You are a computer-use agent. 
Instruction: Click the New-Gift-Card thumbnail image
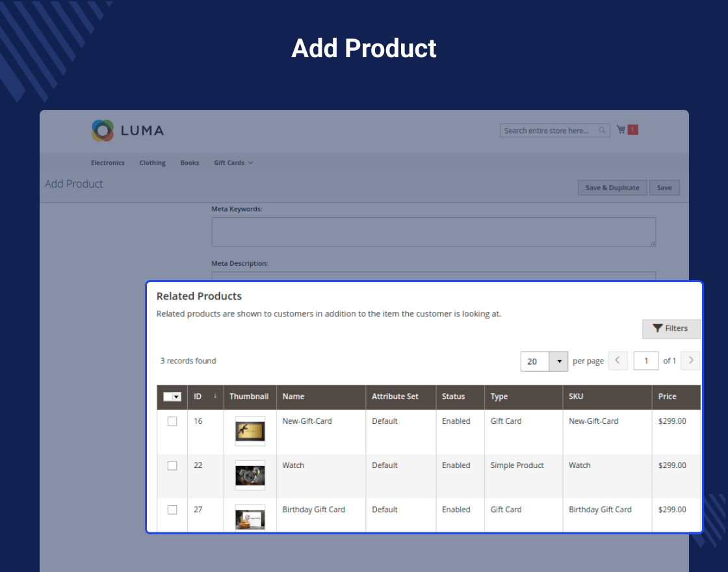click(250, 432)
